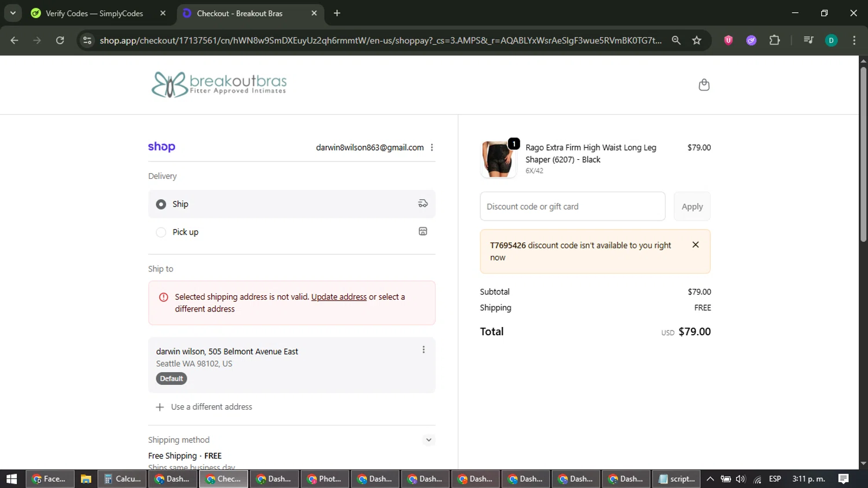Click the browser forward arrow

tap(37, 41)
